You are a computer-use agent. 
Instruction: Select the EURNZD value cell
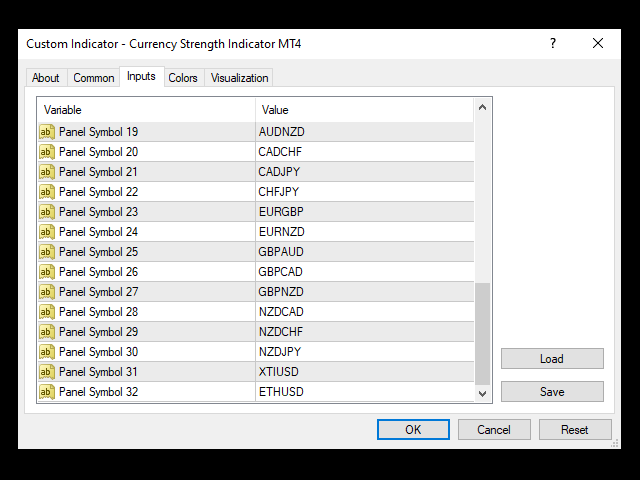[x=364, y=232]
